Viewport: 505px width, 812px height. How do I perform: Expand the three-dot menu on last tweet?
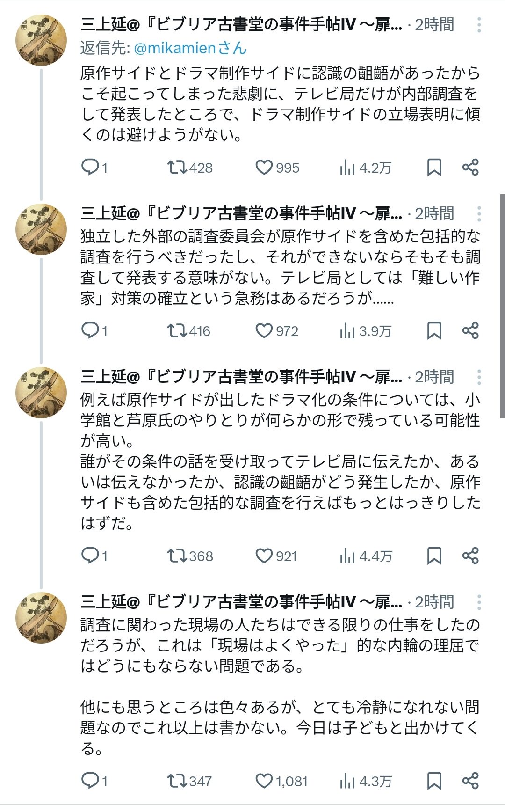coord(479,602)
